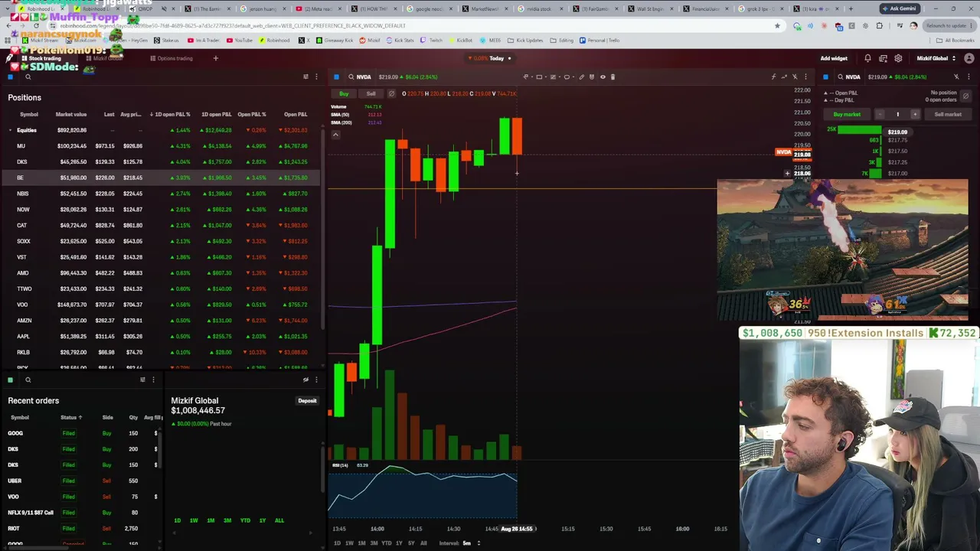The image size is (980, 551).
Task: Open the indicators function icon on chart
Action: coord(773,77)
